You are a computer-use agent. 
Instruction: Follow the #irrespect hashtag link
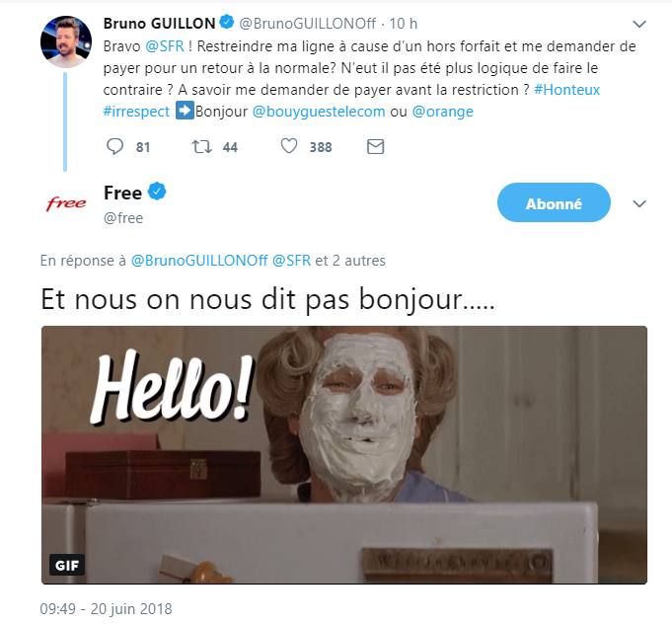136,112
